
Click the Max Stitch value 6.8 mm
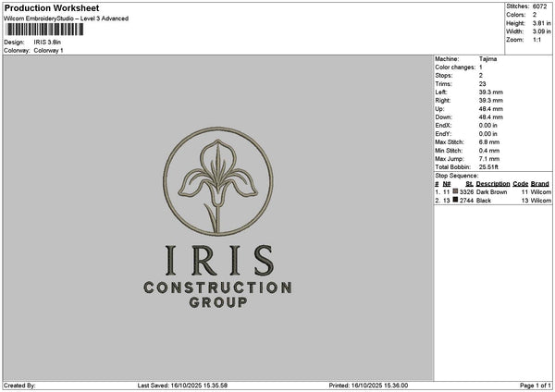pos(488,142)
